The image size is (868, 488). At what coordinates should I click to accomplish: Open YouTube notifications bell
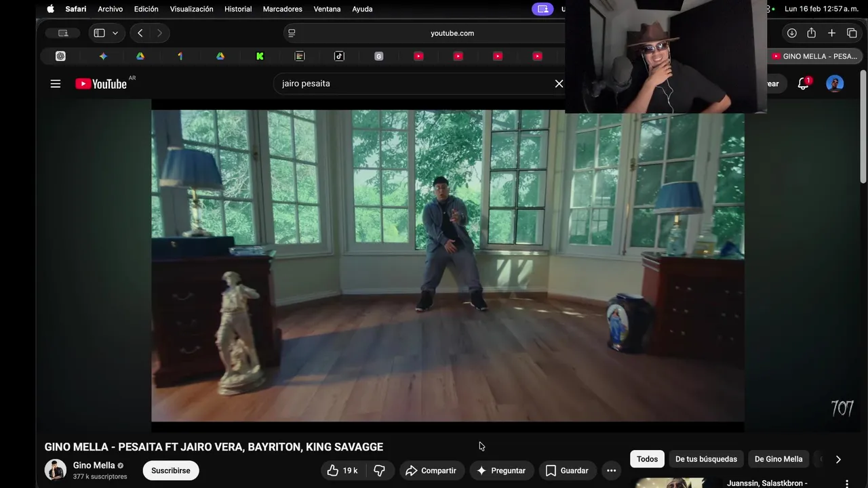coord(804,83)
